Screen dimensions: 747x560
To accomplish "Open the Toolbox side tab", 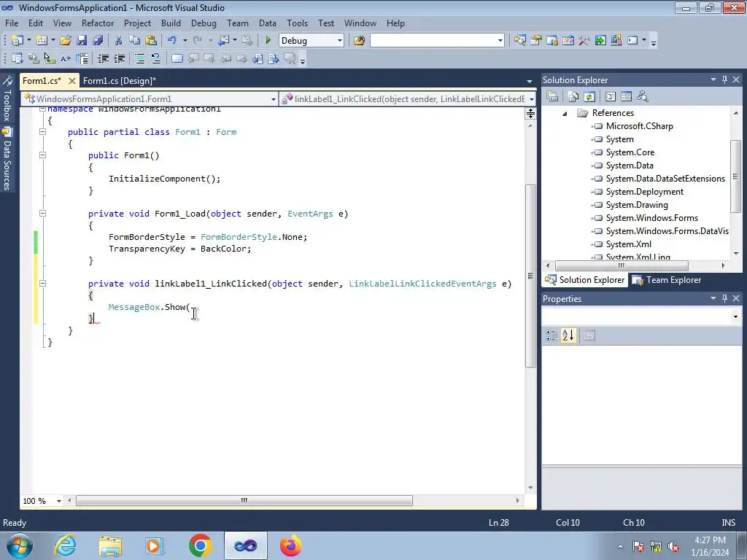I will click(7, 98).
